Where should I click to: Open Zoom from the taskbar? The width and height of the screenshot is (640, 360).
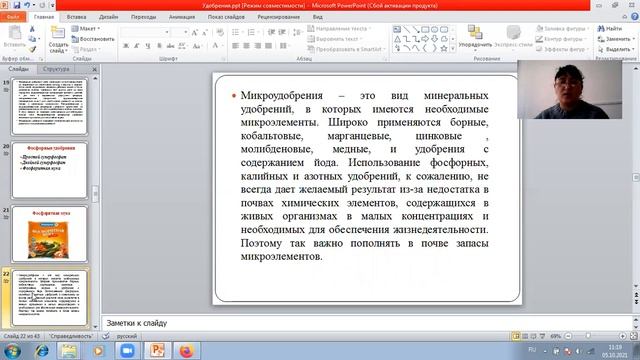coord(127,351)
